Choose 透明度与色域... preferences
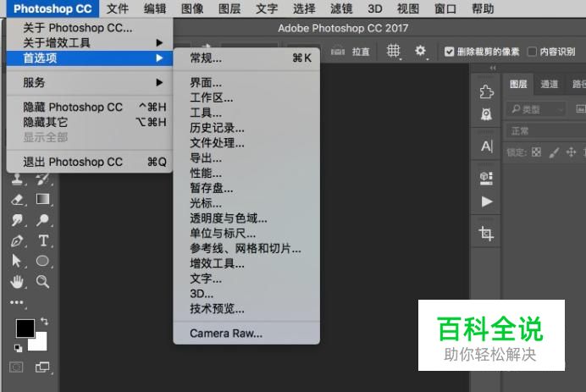 (246, 218)
